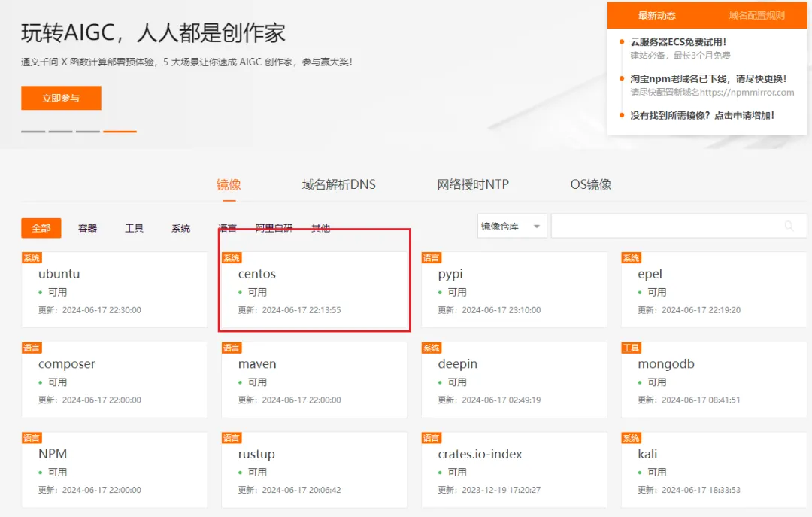This screenshot has width=812, height=517.
Task: Filter mirrors by 语言 category
Action: [227, 228]
